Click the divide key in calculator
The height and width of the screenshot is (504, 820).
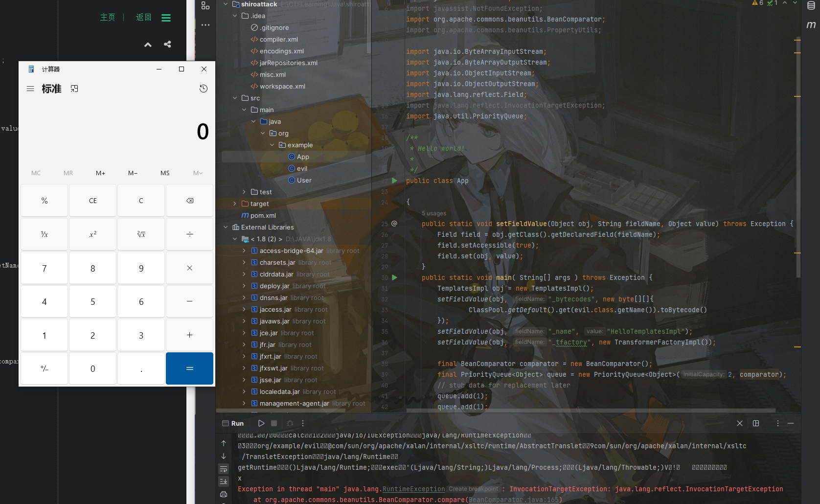pyautogui.click(x=190, y=234)
